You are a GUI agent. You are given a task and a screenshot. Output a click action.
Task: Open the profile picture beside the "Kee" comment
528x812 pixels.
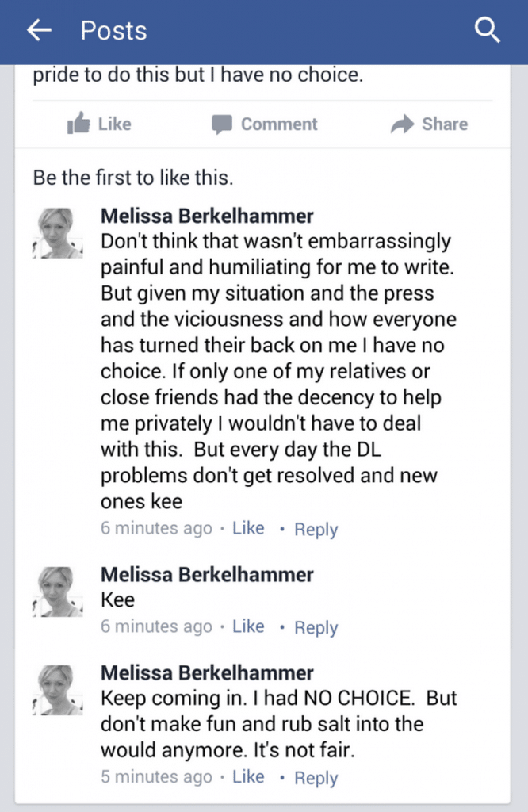57,592
